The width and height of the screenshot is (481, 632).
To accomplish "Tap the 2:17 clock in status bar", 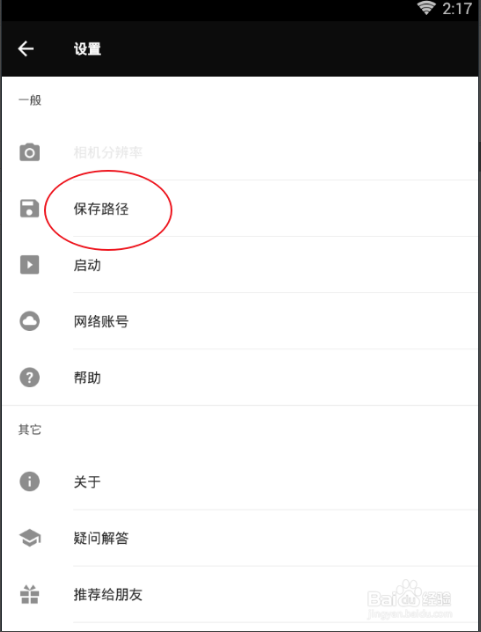I will point(457,8).
